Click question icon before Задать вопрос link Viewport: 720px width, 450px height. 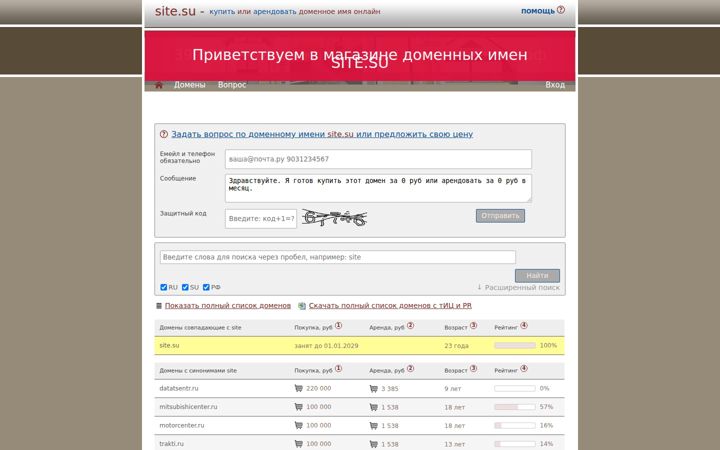point(164,134)
